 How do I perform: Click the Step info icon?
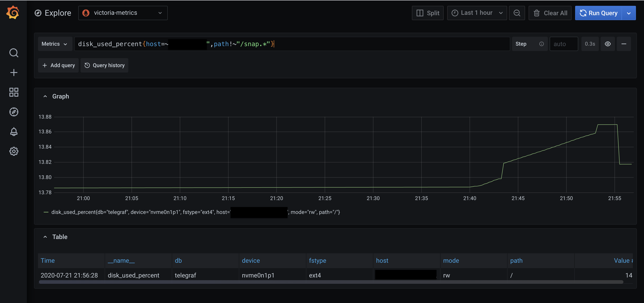click(542, 44)
